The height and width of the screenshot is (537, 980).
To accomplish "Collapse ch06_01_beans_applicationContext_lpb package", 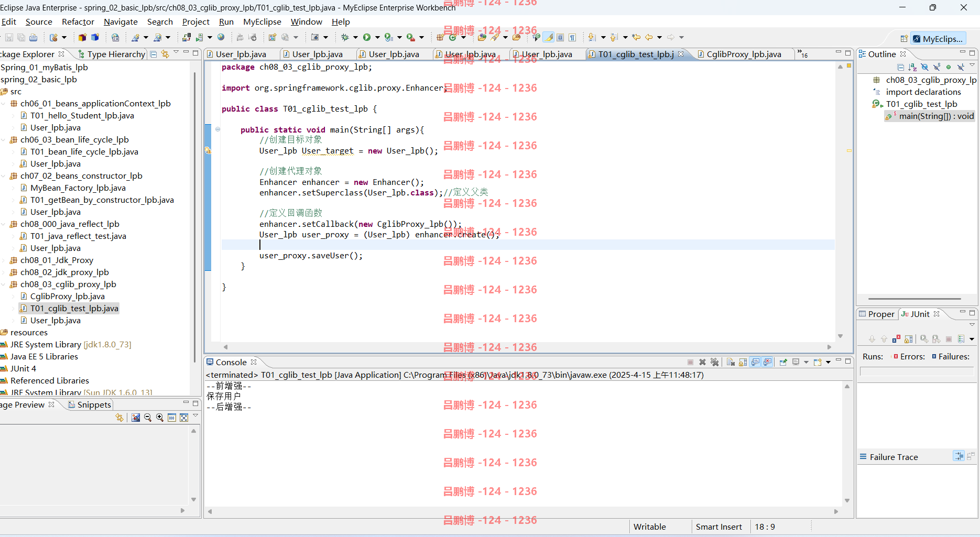I will point(4,104).
